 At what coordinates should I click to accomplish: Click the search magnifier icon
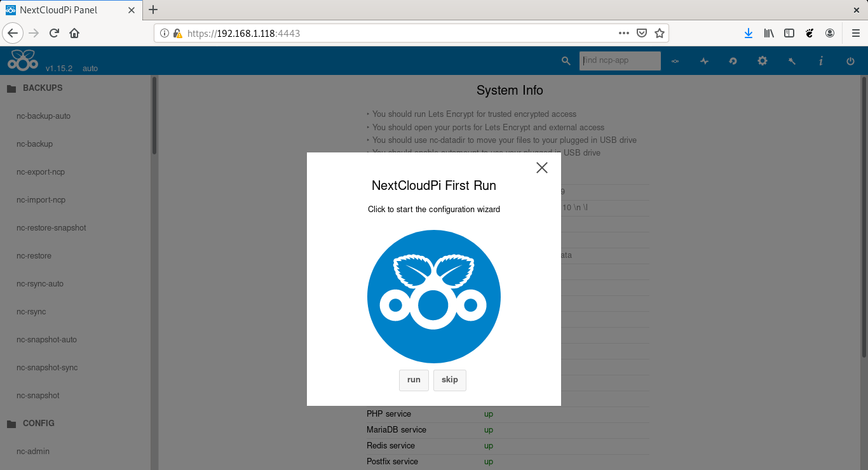pos(566,61)
